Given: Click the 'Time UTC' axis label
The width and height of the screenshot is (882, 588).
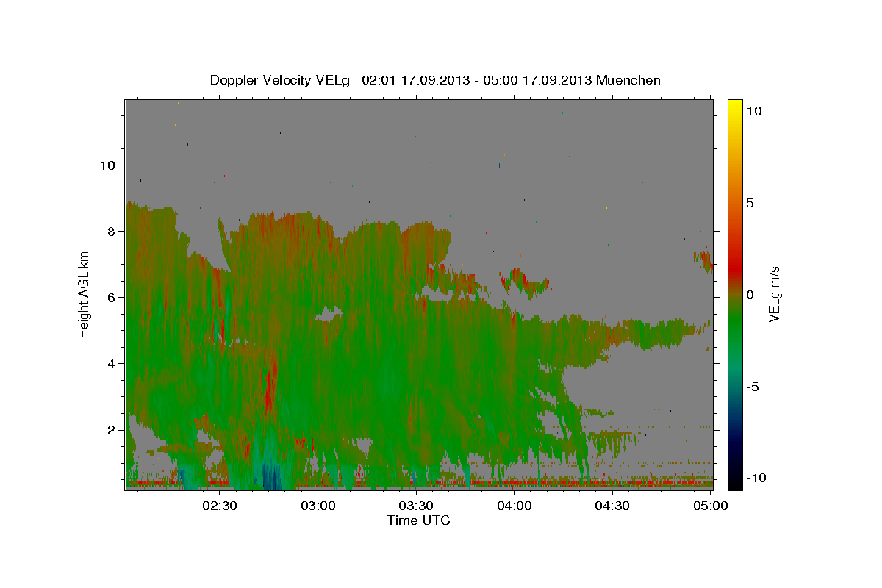Looking at the screenshot, I should tap(418, 520).
